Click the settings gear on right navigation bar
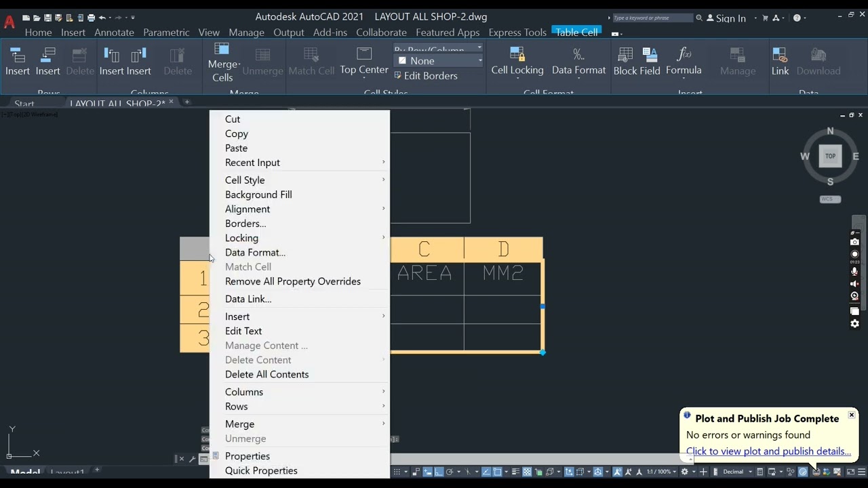 (854, 324)
